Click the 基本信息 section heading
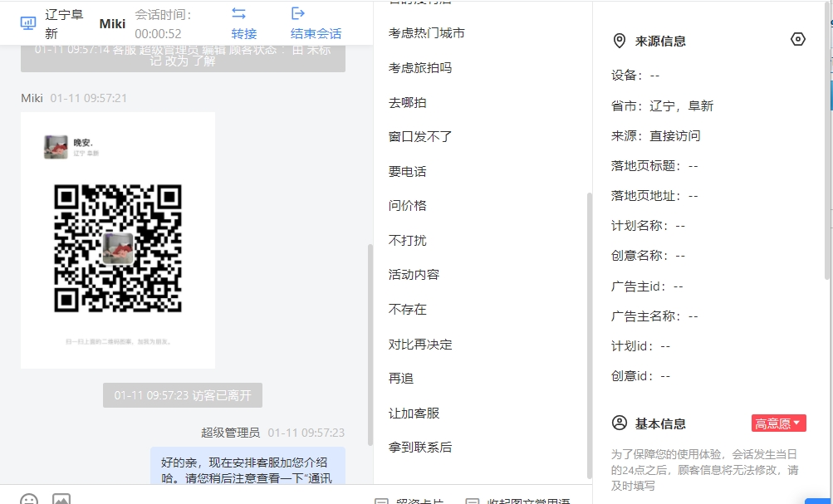This screenshot has height=504, width=833. click(x=660, y=423)
